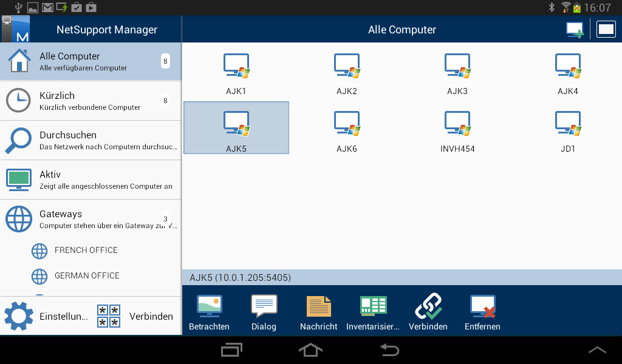Tap Entfernen to remove the computer
622x364 pixels.
click(x=482, y=312)
